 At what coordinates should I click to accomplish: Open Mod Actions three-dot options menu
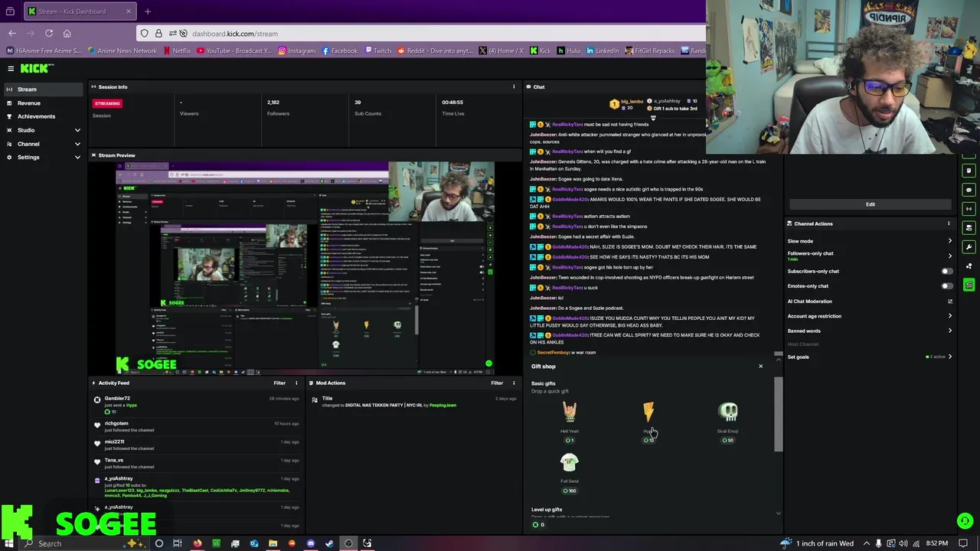pos(514,383)
